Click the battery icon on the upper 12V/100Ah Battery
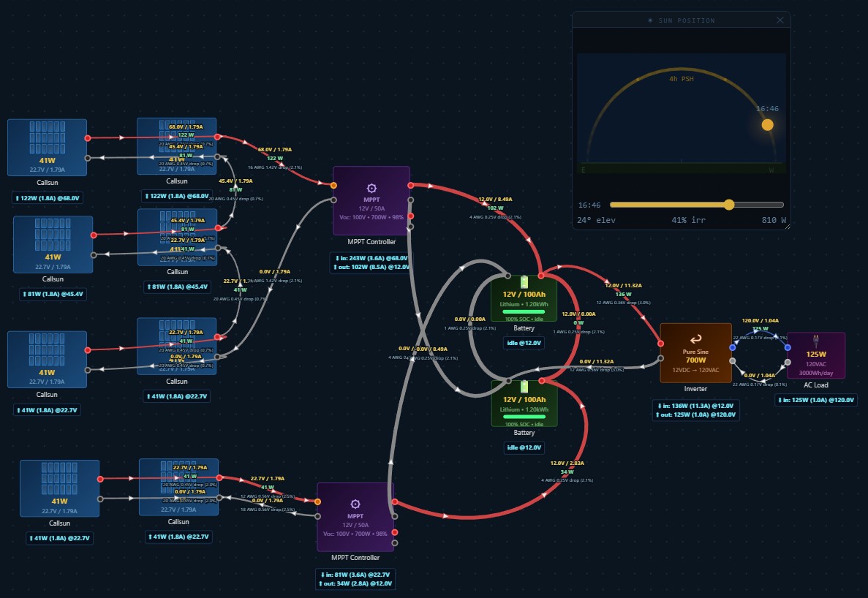 [x=524, y=282]
